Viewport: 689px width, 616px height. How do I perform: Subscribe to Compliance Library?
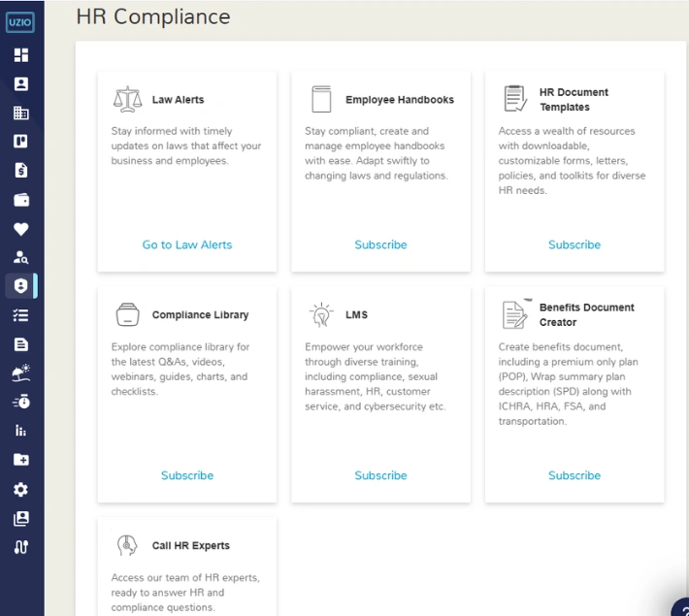pos(187,475)
